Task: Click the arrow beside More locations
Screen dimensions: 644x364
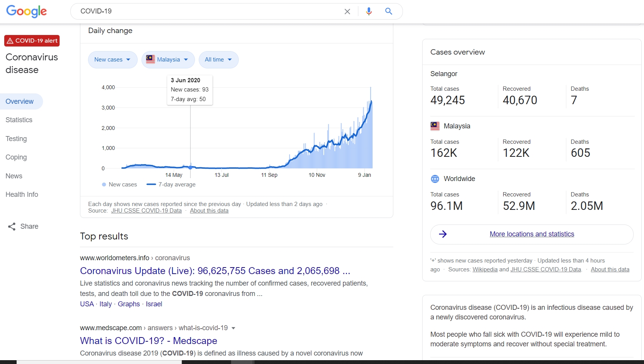Action: coord(443,234)
